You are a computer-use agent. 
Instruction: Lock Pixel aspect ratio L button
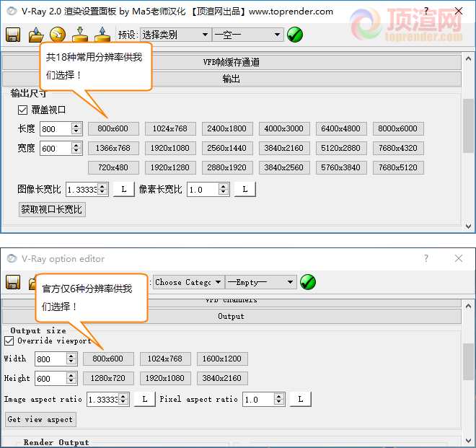[301, 399]
